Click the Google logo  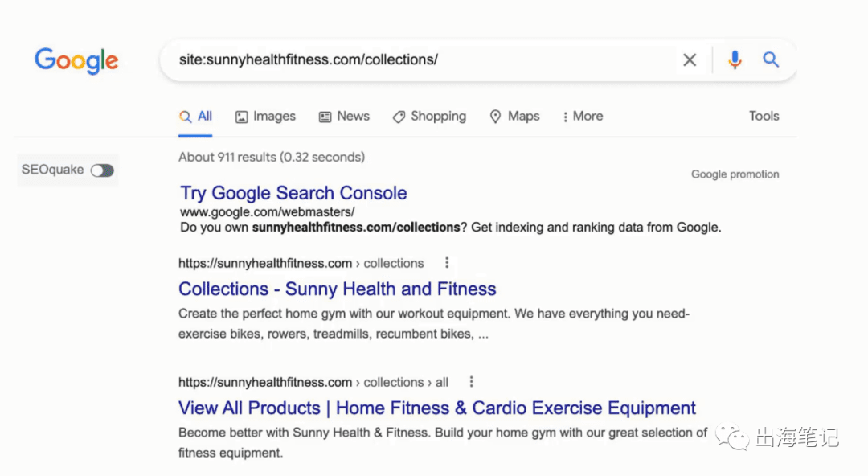[x=76, y=60]
